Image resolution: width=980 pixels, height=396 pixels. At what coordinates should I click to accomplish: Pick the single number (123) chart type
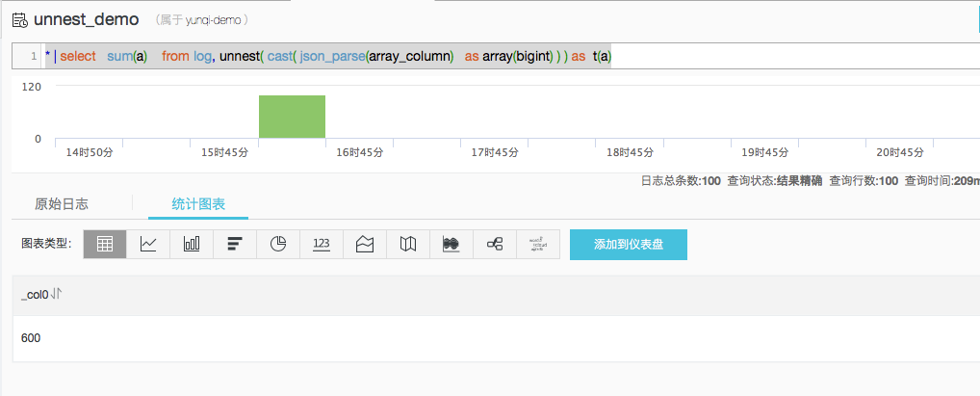322,244
